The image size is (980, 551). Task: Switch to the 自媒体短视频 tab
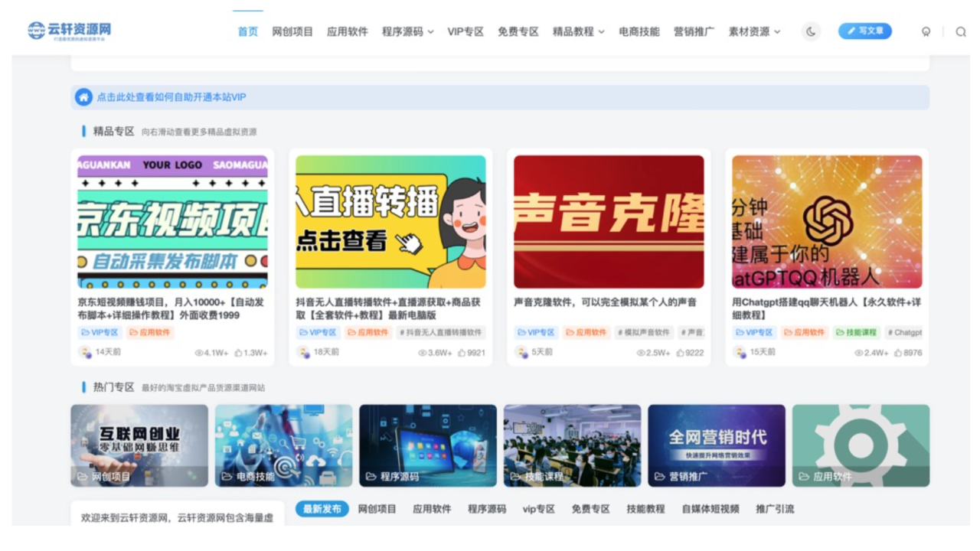710,509
